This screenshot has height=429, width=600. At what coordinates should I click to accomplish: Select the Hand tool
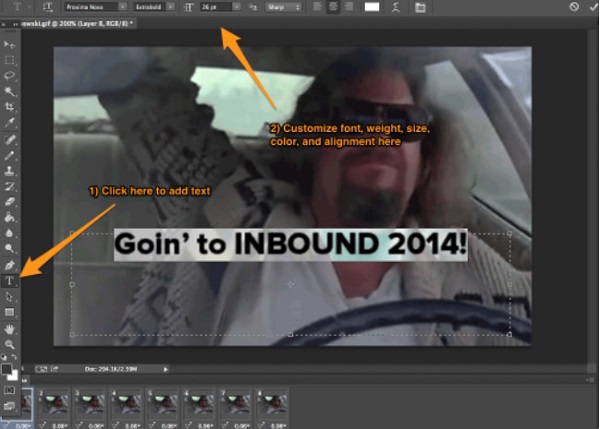[9, 329]
